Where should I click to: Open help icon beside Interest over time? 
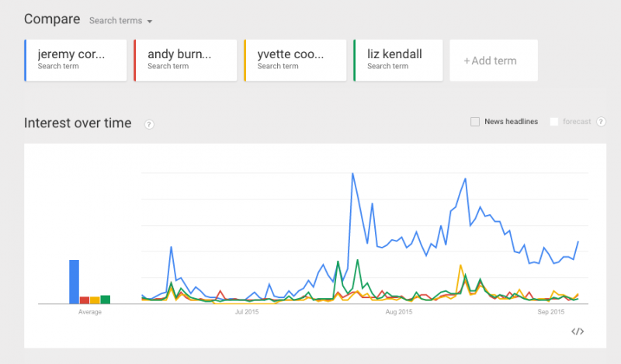[149, 124]
